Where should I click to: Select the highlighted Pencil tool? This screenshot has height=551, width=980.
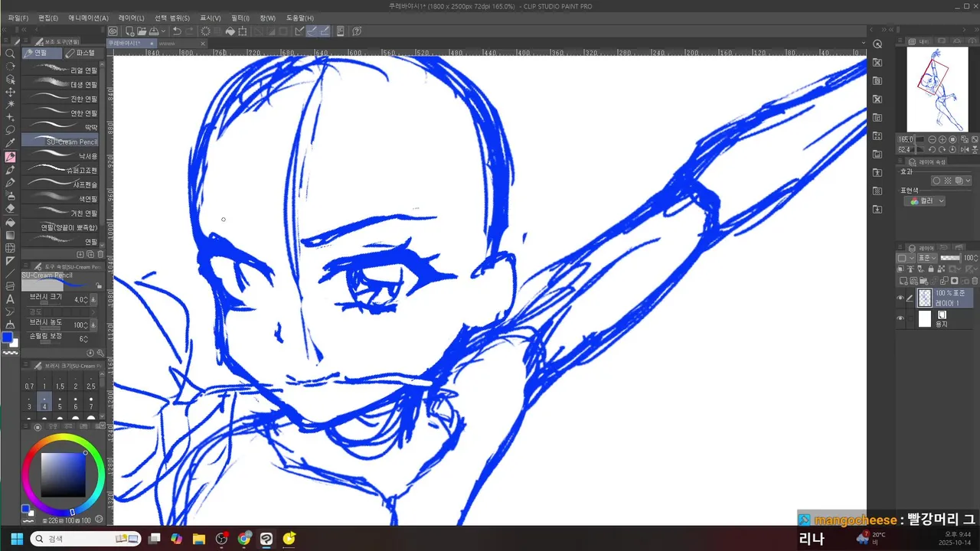pos(10,157)
